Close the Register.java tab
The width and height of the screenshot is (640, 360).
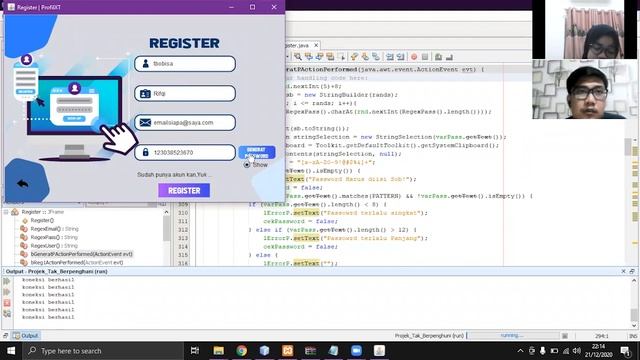click(x=316, y=45)
